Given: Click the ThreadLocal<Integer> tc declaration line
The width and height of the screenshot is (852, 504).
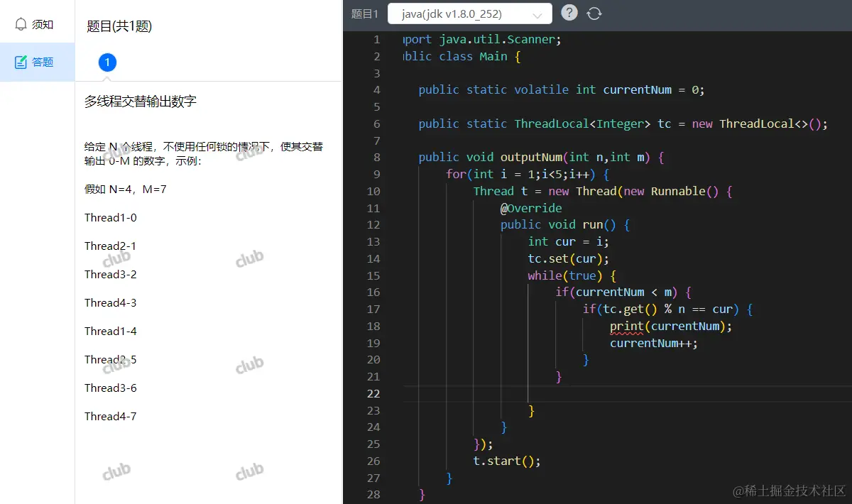Looking at the screenshot, I should 623,124.
